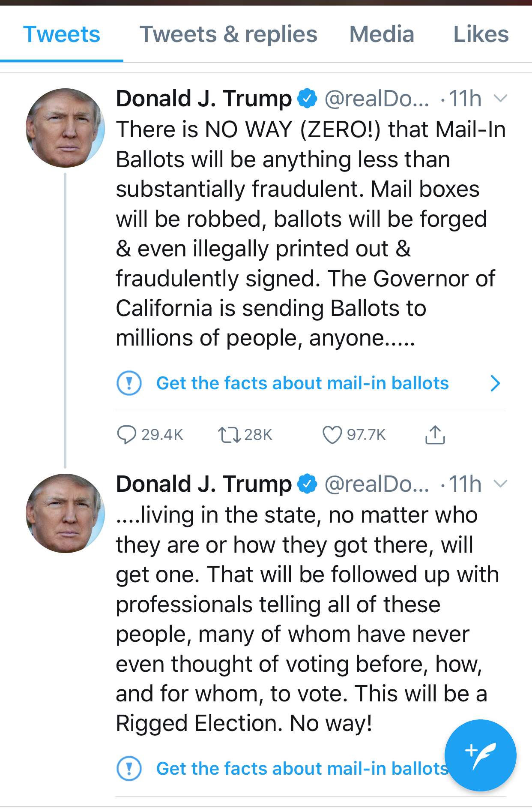The image size is (532, 809).
Task: Tap the exclamation info icon on second tweet
Action: point(129,768)
